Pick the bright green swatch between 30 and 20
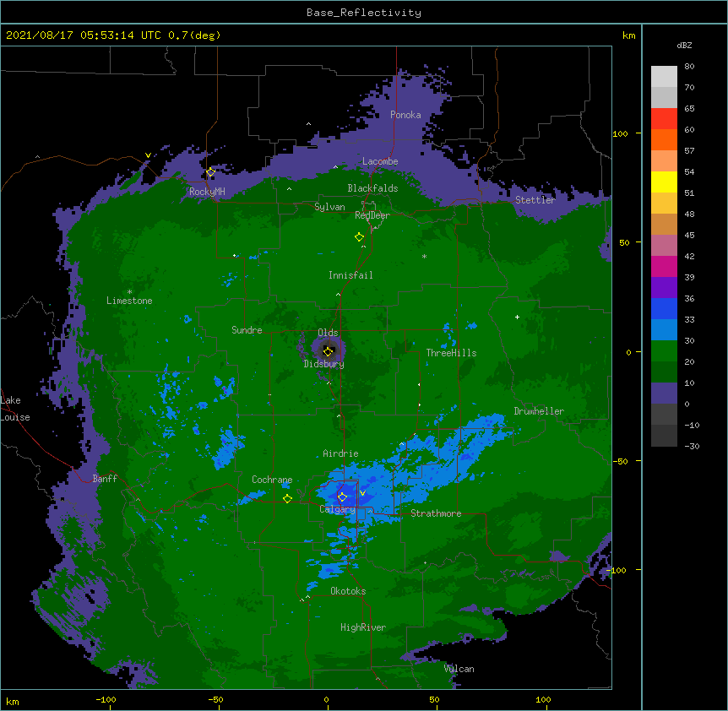Screen dimensions: 728x711 pos(664,351)
